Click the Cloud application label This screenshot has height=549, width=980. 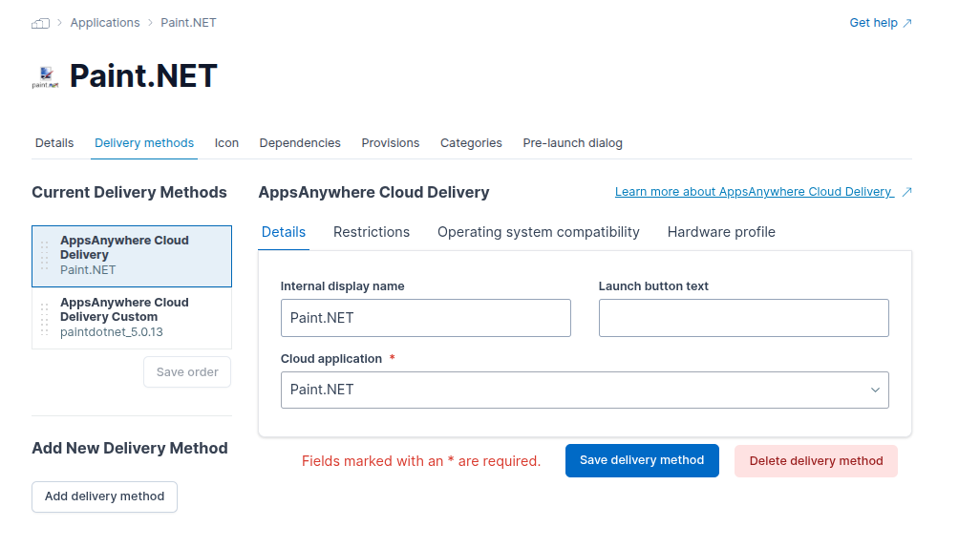coord(331,358)
